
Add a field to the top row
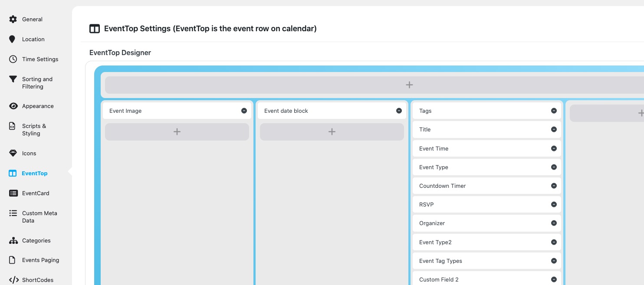[x=409, y=85]
